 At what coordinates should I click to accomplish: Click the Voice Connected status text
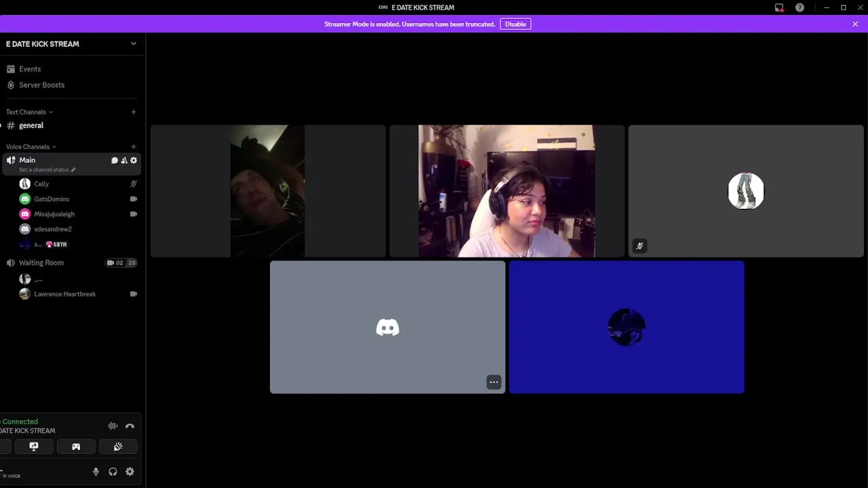[19, 422]
